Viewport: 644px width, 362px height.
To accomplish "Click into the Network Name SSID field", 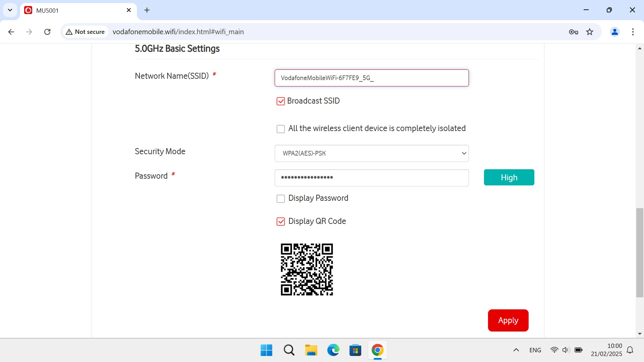I will click(371, 78).
